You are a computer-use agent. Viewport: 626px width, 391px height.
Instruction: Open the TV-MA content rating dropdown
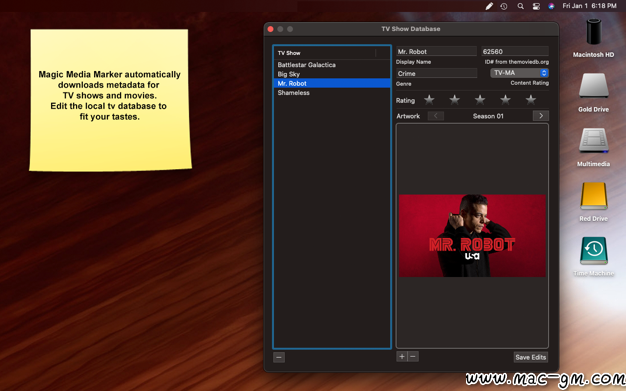519,73
